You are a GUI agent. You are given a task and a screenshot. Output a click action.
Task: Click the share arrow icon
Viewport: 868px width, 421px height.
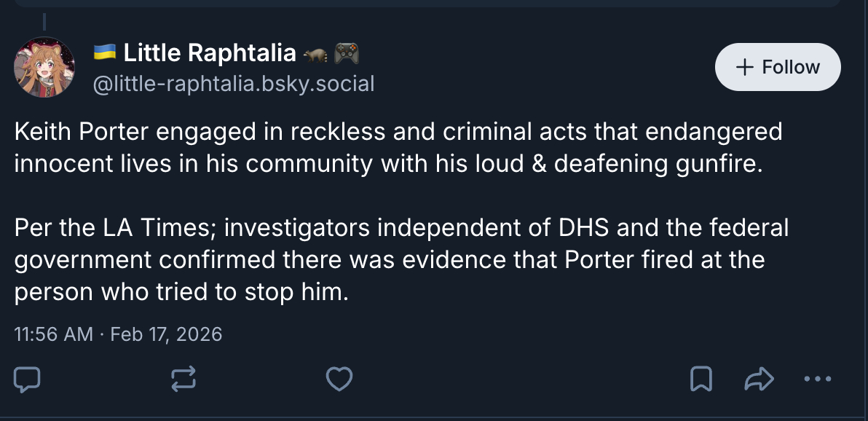[x=758, y=378]
